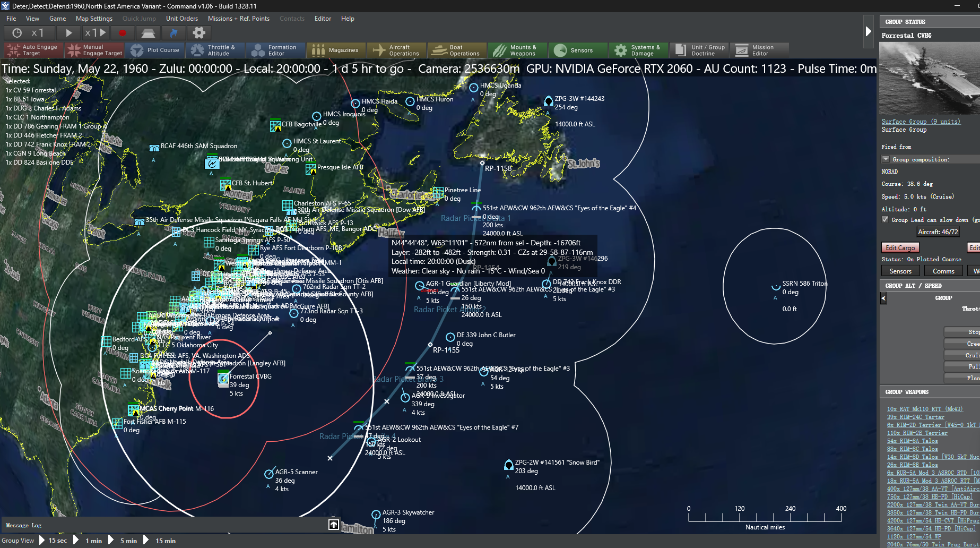Viewport: 980px width, 548px height.
Task: Click the Sensors button in Group Status
Action: (900, 271)
